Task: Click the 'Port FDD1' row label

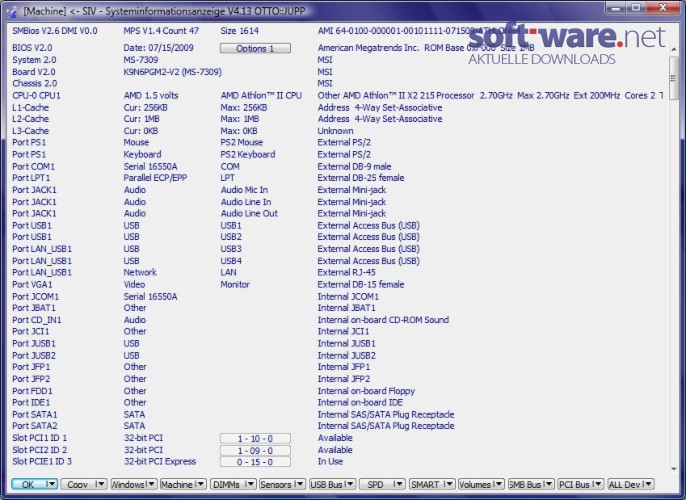Action: click(32, 391)
